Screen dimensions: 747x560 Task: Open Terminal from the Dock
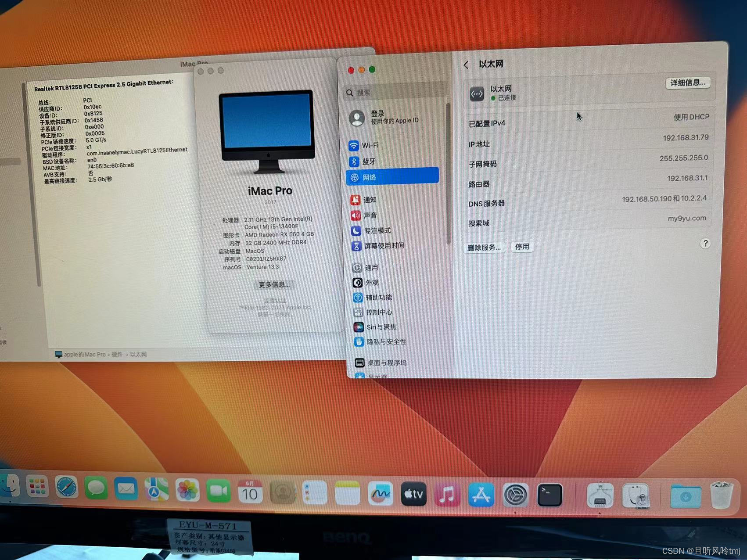click(549, 495)
